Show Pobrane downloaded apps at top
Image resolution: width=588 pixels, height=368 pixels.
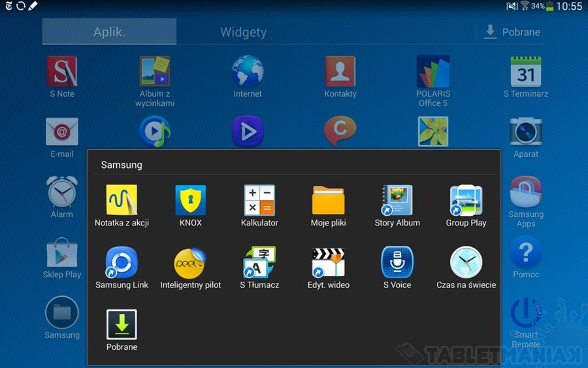[512, 32]
